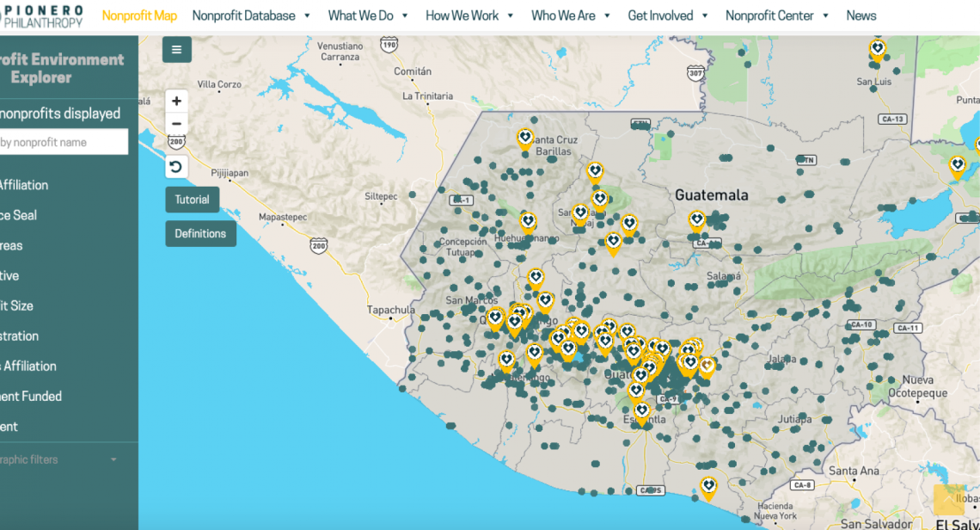Click the 'Nueva Ocotepeque' label

pyautogui.click(x=917, y=386)
